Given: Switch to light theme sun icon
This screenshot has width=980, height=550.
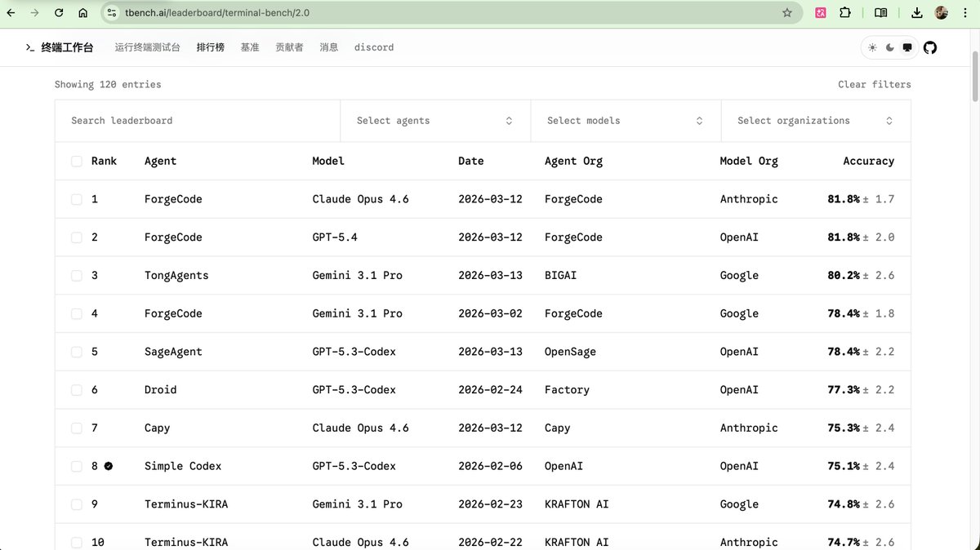Looking at the screenshot, I should click(x=872, y=48).
